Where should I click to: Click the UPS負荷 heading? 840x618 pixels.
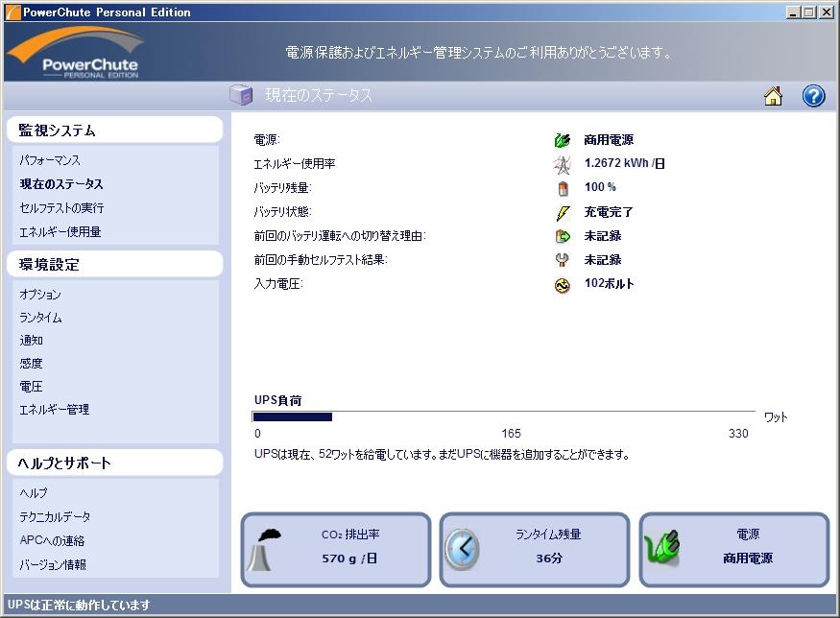point(277,400)
